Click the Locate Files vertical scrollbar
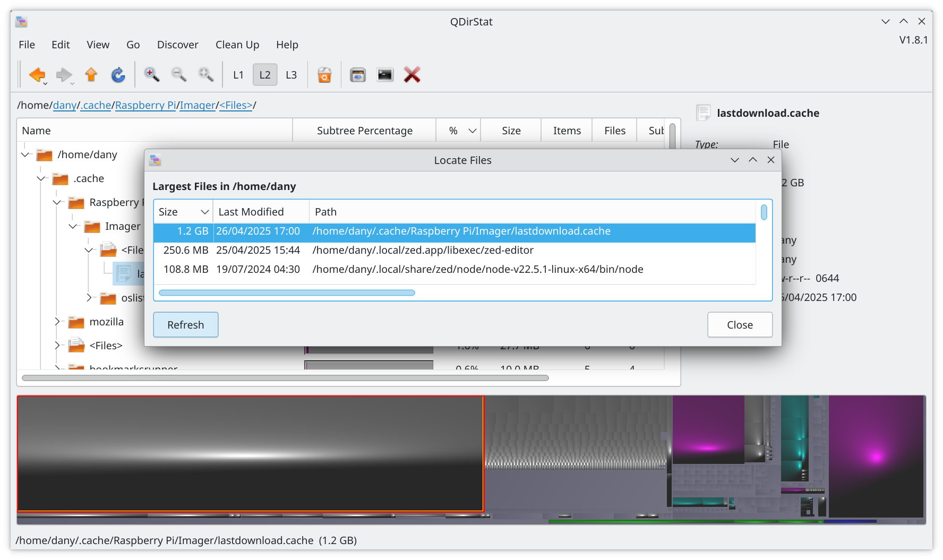Screen dimensions: 943x560 (x=764, y=212)
